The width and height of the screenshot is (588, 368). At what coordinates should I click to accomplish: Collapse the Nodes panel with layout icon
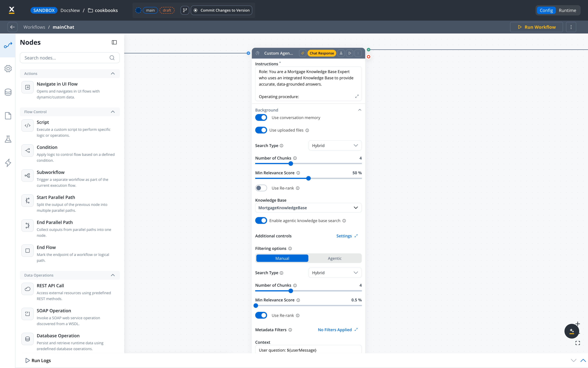(x=114, y=42)
